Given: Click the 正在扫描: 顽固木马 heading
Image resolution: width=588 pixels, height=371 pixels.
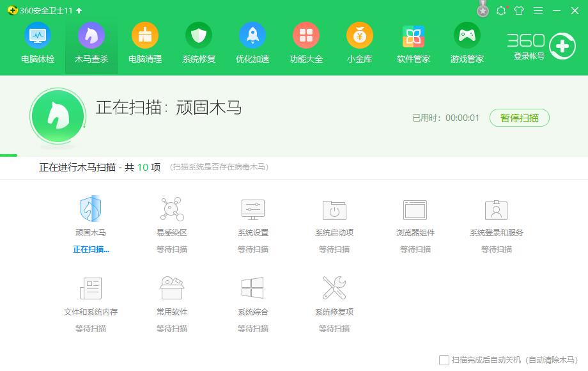Looking at the screenshot, I should pos(169,107).
